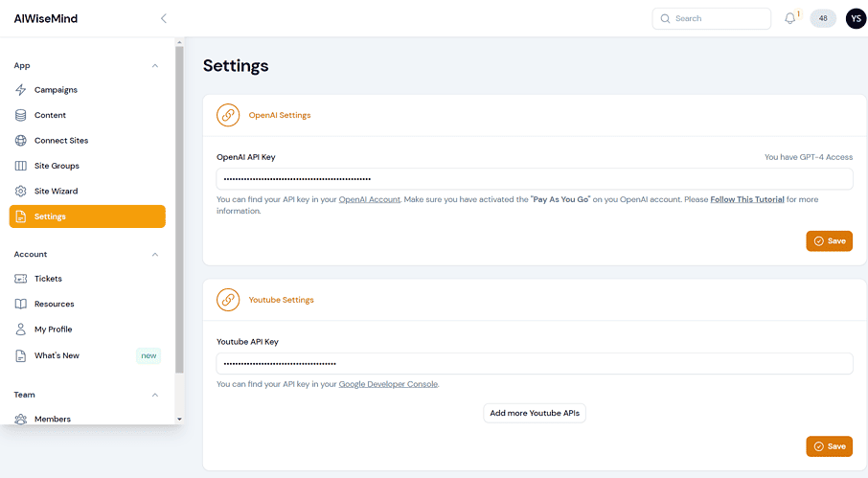Click the Content database icon

pos(20,115)
